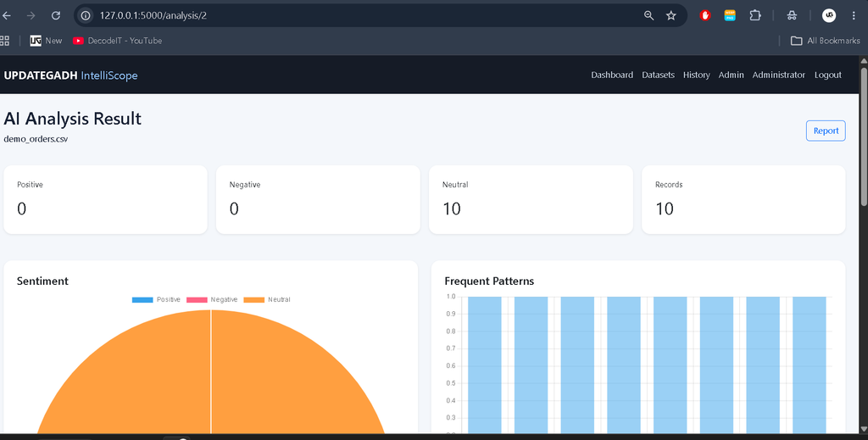This screenshot has width=868, height=440.
Task: Open the DecodeIT - YouTube bookmark
Action: coord(117,41)
